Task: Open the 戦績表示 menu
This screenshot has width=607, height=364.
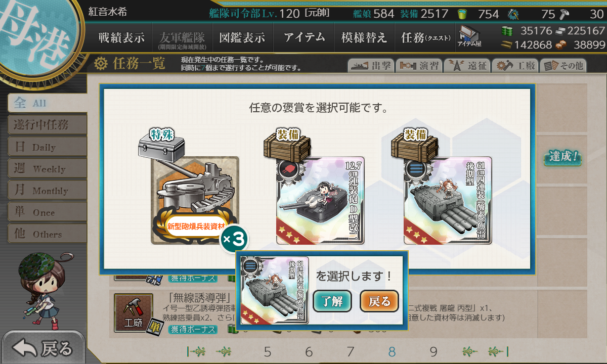Action: coord(121,38)
